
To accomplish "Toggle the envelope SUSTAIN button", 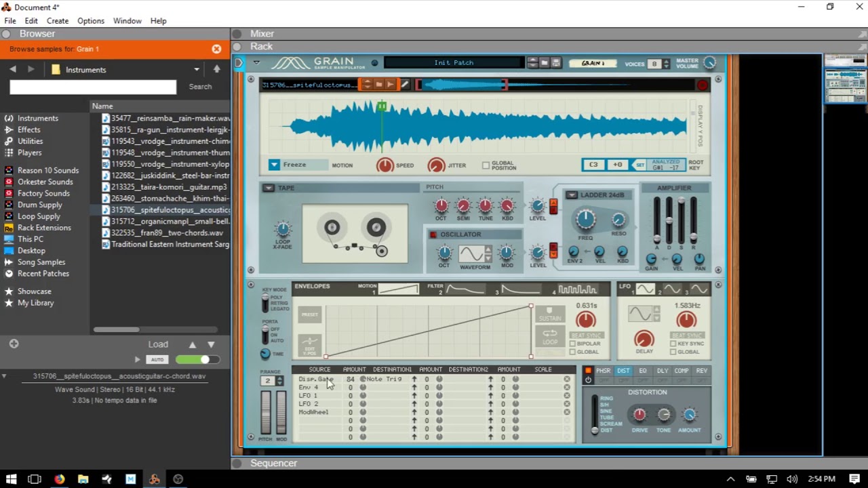I will tap(550, 314).
